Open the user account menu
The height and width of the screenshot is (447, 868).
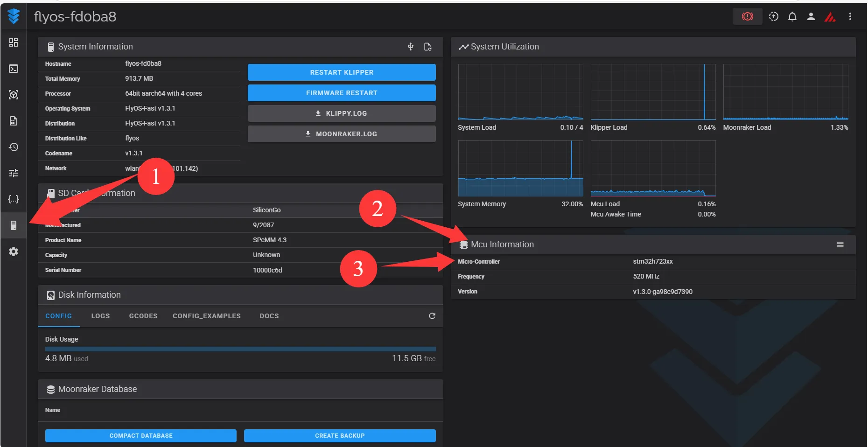[x=811, y=17]
